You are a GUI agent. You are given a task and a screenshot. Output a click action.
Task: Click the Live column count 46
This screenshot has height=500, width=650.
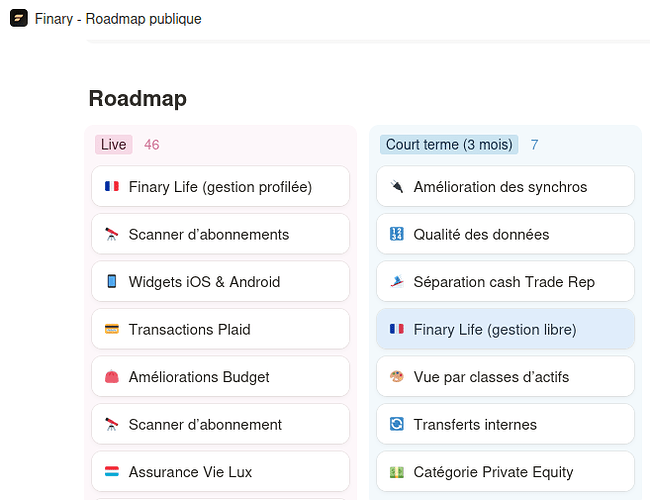pyautogui.click(x=152, y=145)
